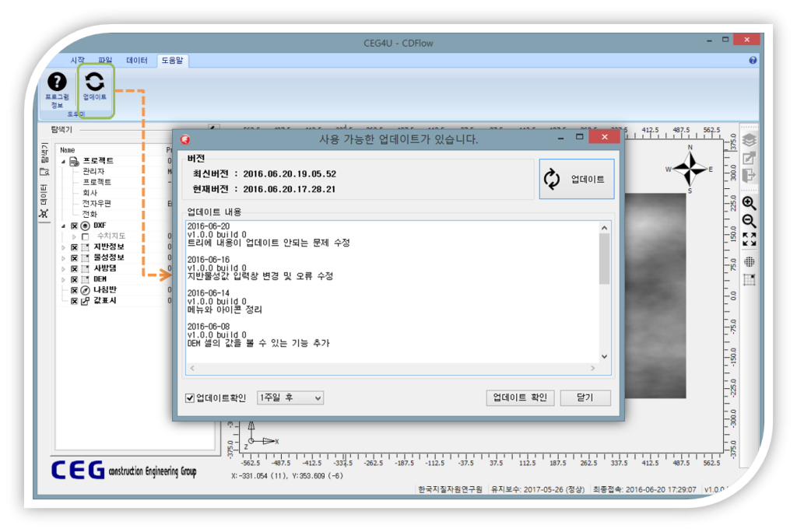797x532 pixels.
Task: Expand the 수치지도 tree node
Action: click(74, 236)
